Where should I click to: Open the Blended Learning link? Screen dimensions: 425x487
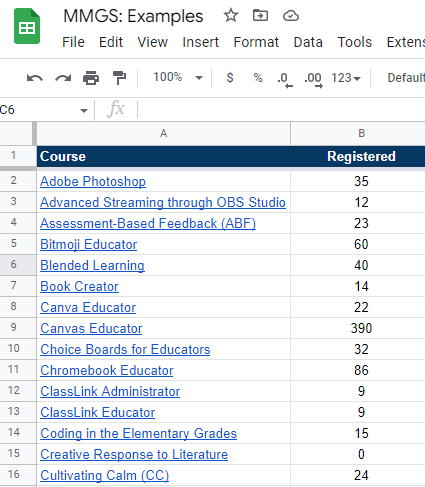tap(92, 266)
